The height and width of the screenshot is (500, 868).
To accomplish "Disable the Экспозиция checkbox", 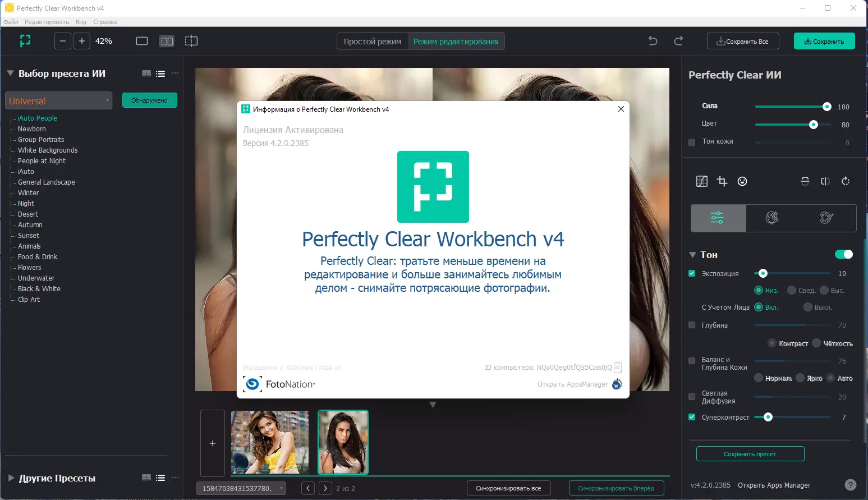I will [692, 273].
